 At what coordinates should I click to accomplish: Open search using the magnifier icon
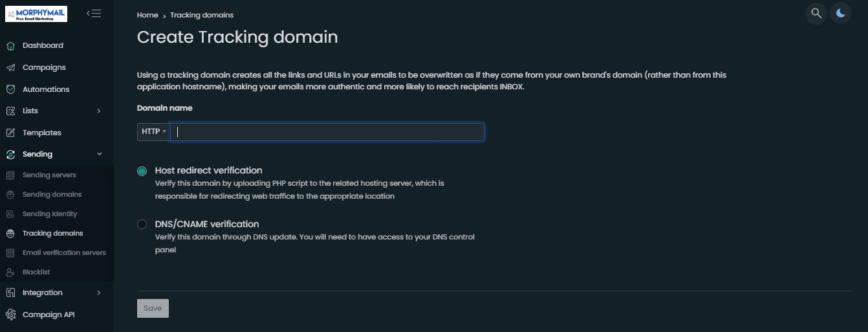click(817, 13)
